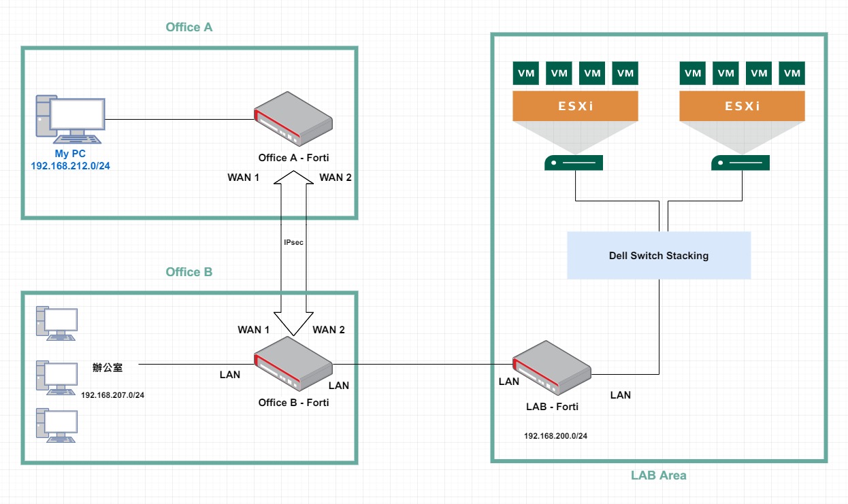Select the middle Office B PC beside 辦公室
The image size is (848, 504).
click(x=58, y=377)
